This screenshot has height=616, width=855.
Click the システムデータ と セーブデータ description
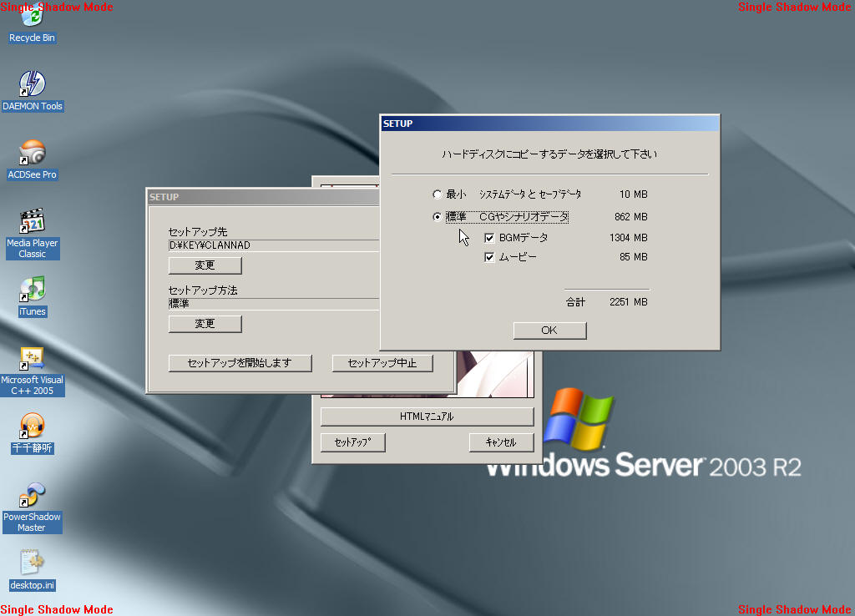pos(530,194)
